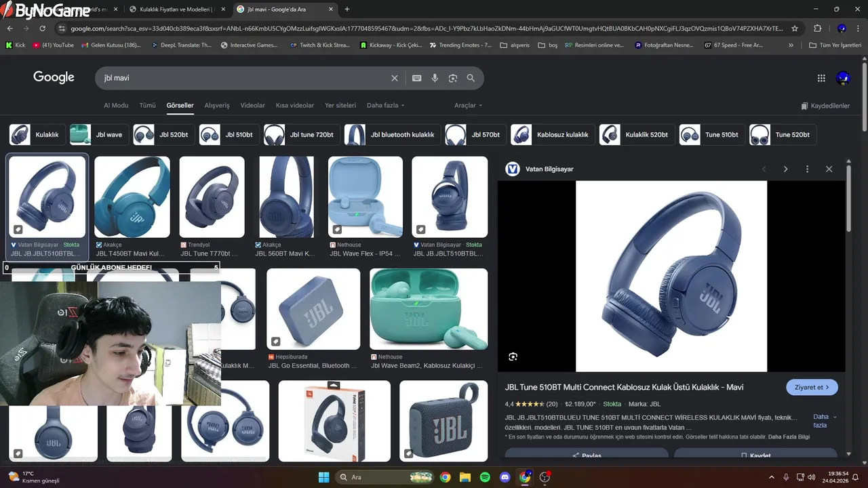868x488 pixels.
Task: Switch to the Alışveriş tab
Action: [217, 106]
